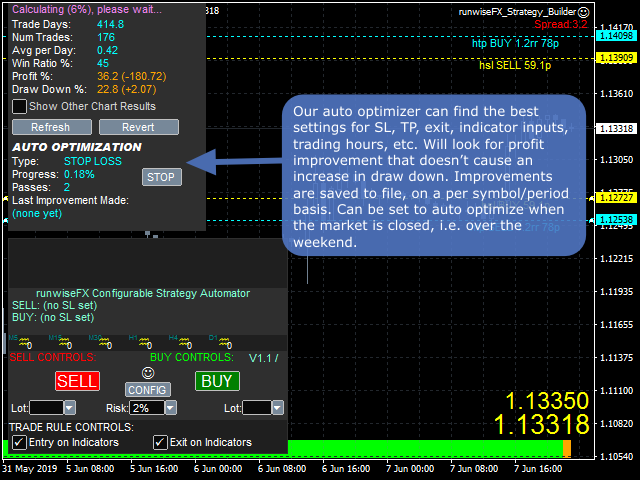Click the M15 timeframe indicator icon
Viewport: 640px width, 480px height.
coord(63,341)
